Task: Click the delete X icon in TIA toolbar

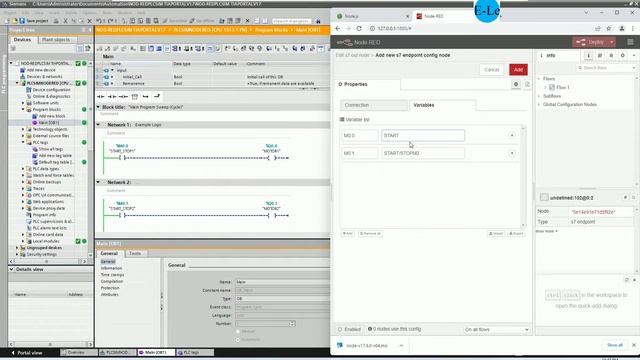Action: pyautogui.click(x=90, y=21)
